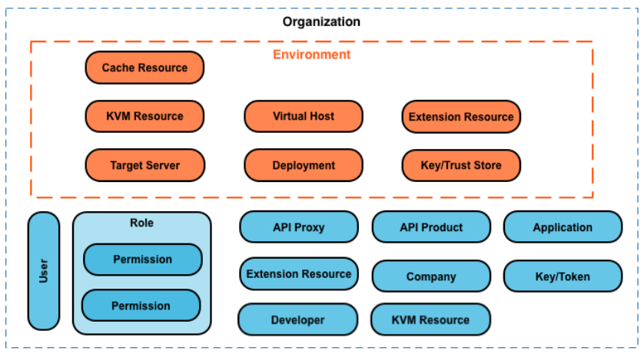Viewport: 644px width, 354px height.
Task: Click the Company box
Action: coord(431,276)
